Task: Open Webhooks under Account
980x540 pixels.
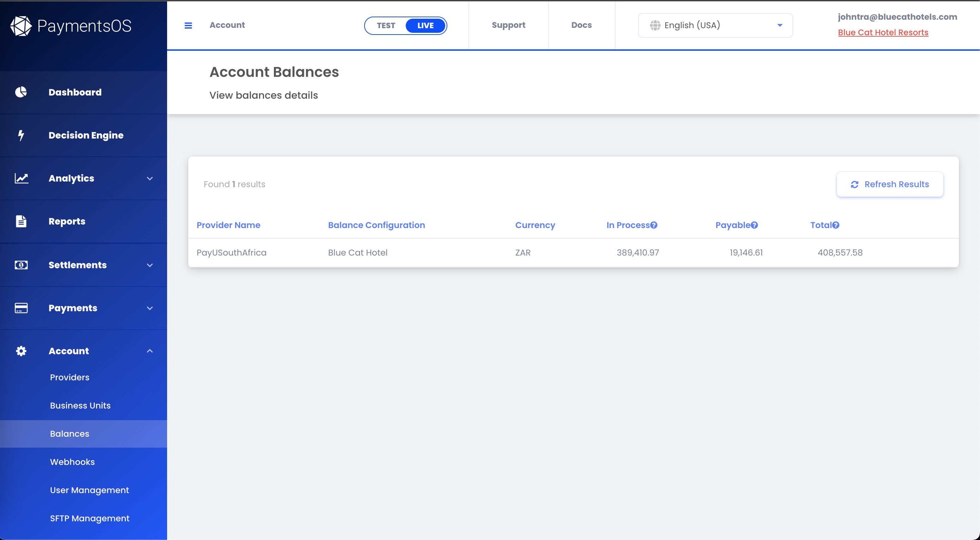Action: (x=83, y=462)
